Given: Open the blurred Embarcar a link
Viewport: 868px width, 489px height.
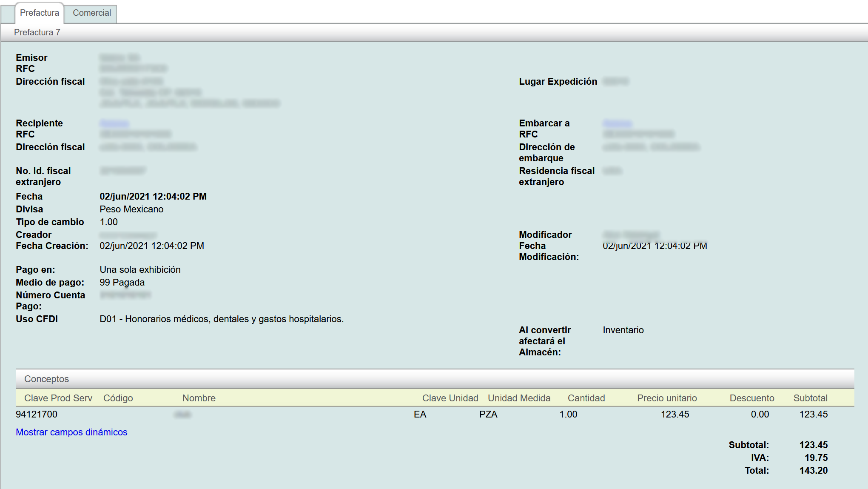Looking at the screenshot, I should [x=617, y=123].
